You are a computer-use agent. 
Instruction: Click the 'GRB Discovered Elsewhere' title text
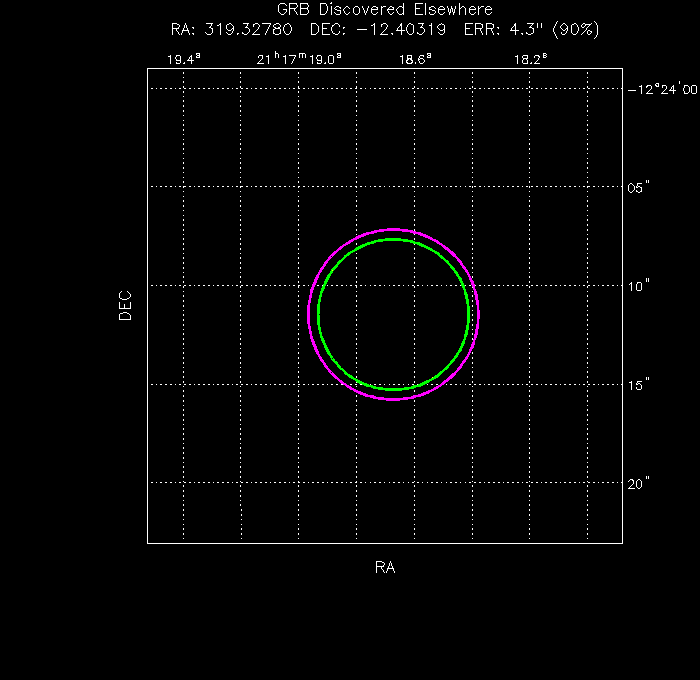click(385, 9)
